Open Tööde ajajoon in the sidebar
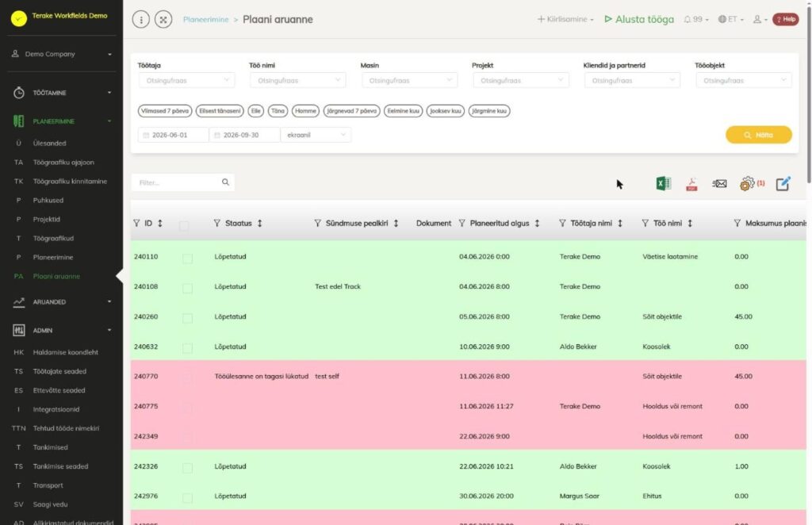Screen dimensions: 812x525 click(x=63, y=162)
